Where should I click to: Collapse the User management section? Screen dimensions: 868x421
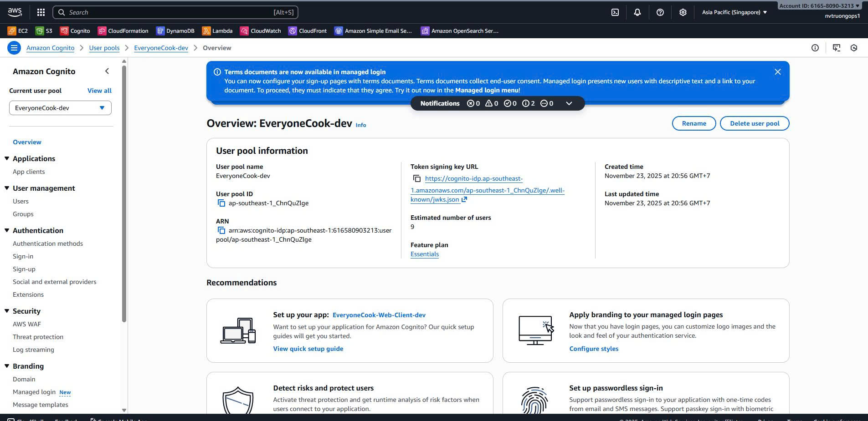pos(7,188)
